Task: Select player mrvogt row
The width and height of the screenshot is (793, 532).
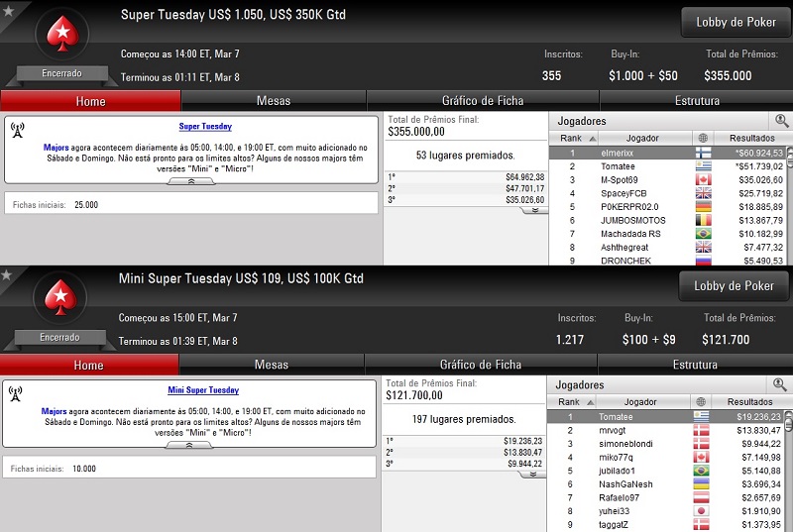Action: coord(665,430)
